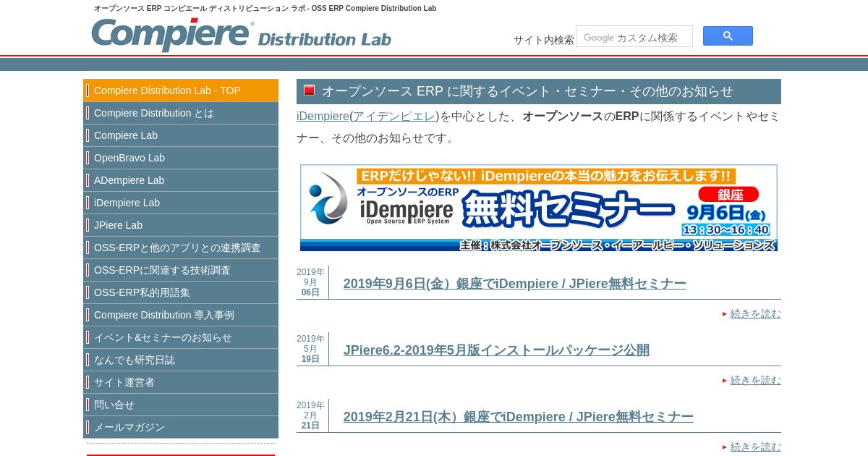The width and height of the screenshot is (868, 456).
Task: Select Compiere Lab in sidebar
Action: (181, 135)
